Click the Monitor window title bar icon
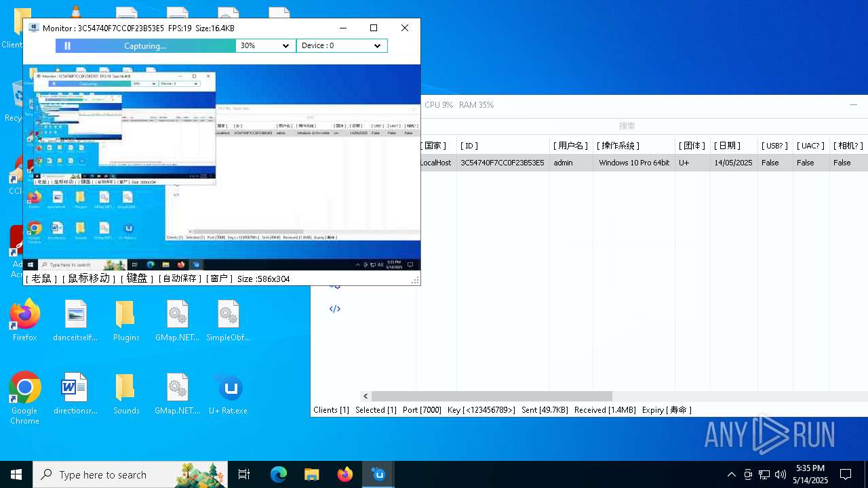The height and width of the screenshot is (488, 868). (33, 28)
